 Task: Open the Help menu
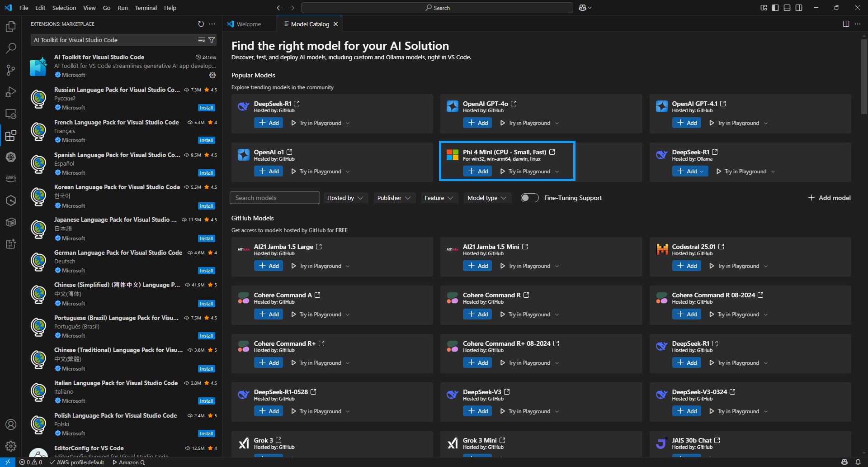(170, 8)
